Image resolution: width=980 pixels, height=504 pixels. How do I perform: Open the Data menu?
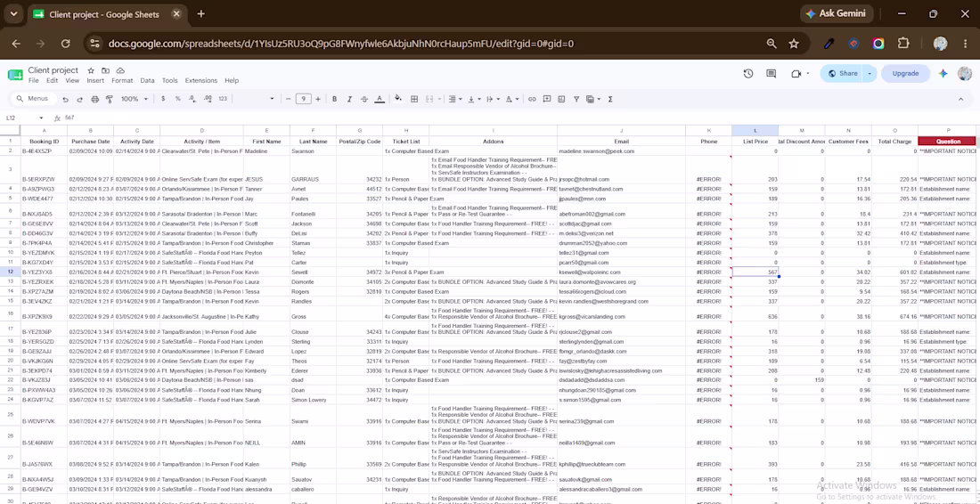(x=147, y=80)
